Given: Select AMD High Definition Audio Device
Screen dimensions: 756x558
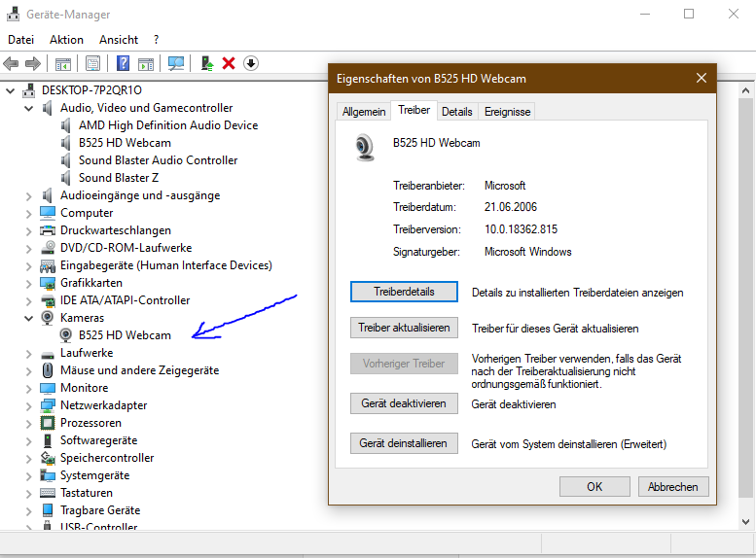Looking at the screenshot, I should (x=168, y=125).
